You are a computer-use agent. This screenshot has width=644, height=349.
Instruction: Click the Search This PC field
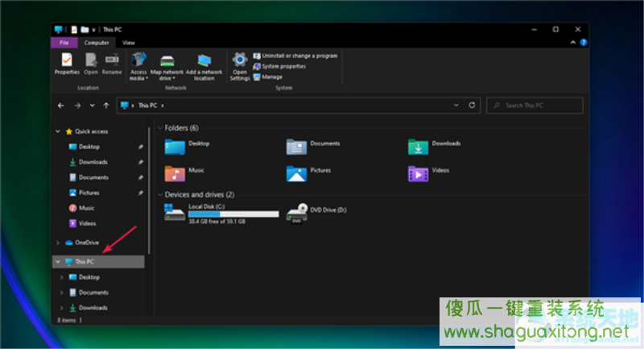click(535, 106)
